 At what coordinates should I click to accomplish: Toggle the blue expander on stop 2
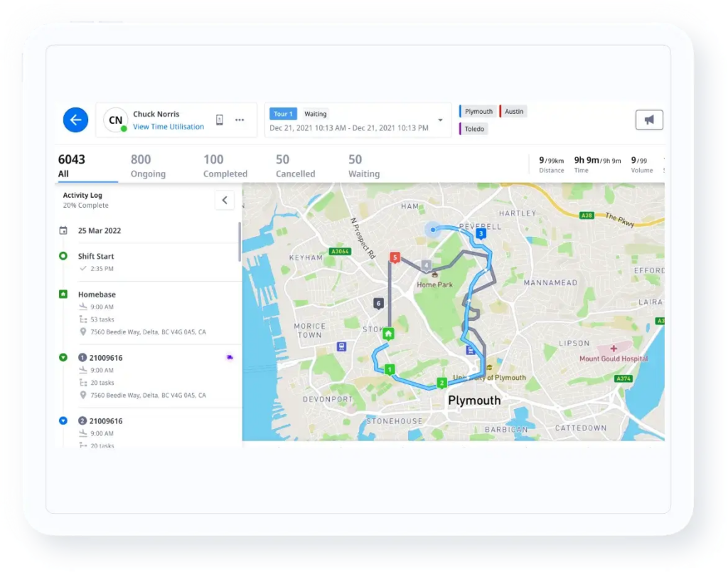click(63, 421)
